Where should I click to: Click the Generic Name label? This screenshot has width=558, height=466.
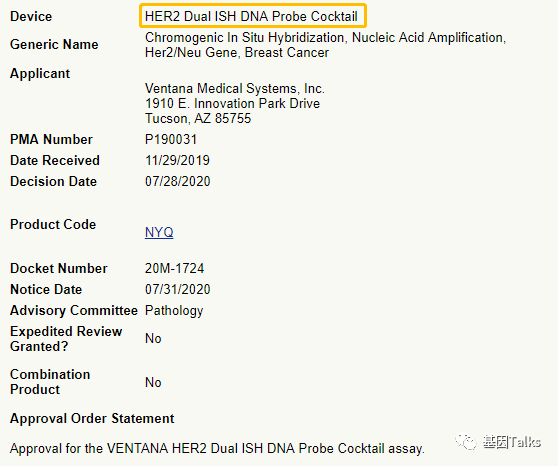(54, 44)
